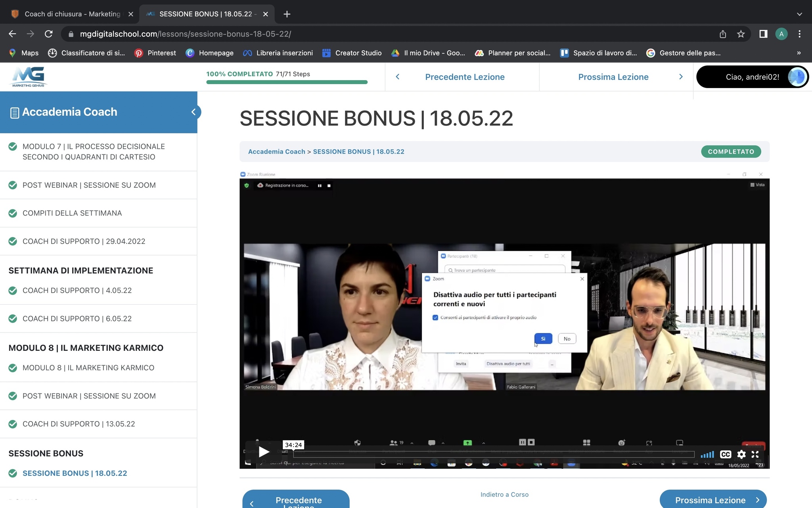
Task: Click the browser share icon
Action: 722,34
